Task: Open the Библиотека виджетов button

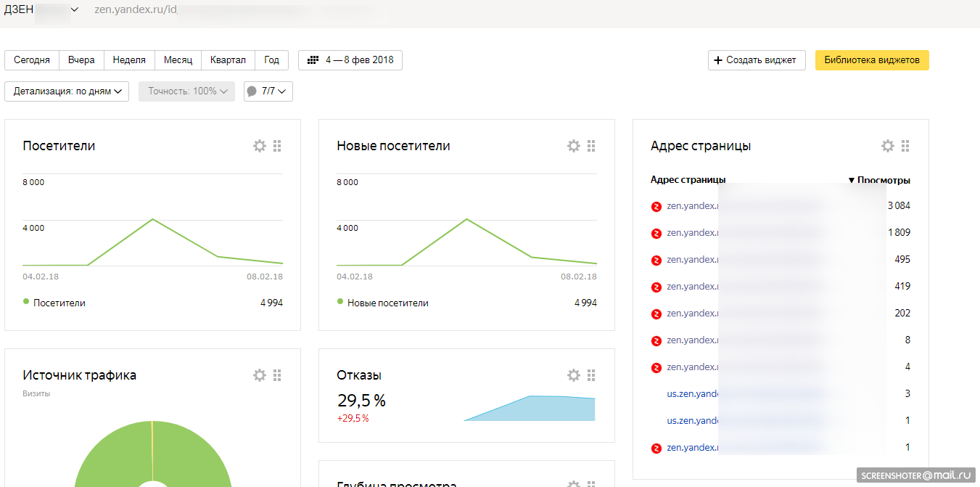Action: coord(872,60)
